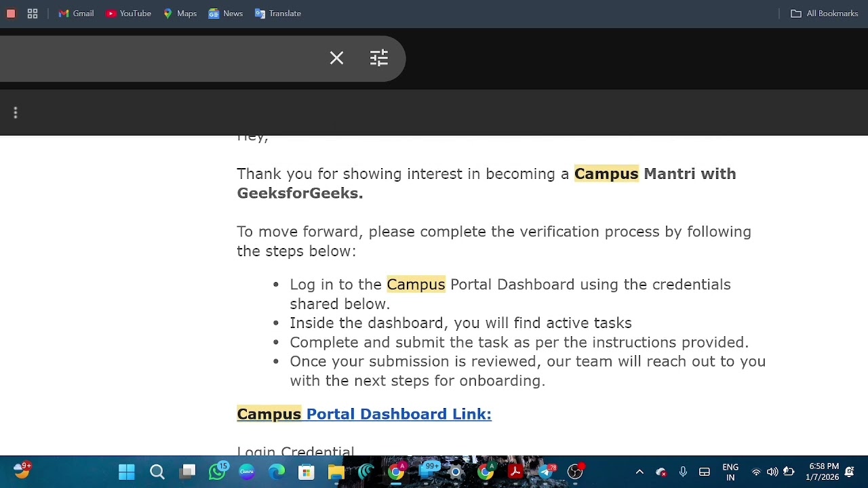Open the YouTube bookmark
The image size is (868, 488).
coord(128,14)
